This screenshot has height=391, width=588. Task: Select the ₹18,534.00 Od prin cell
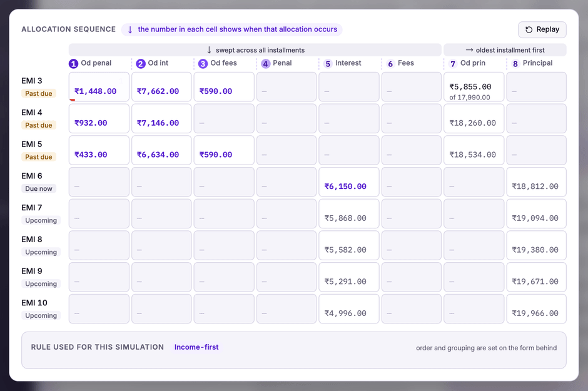click(x=474, y=150)
